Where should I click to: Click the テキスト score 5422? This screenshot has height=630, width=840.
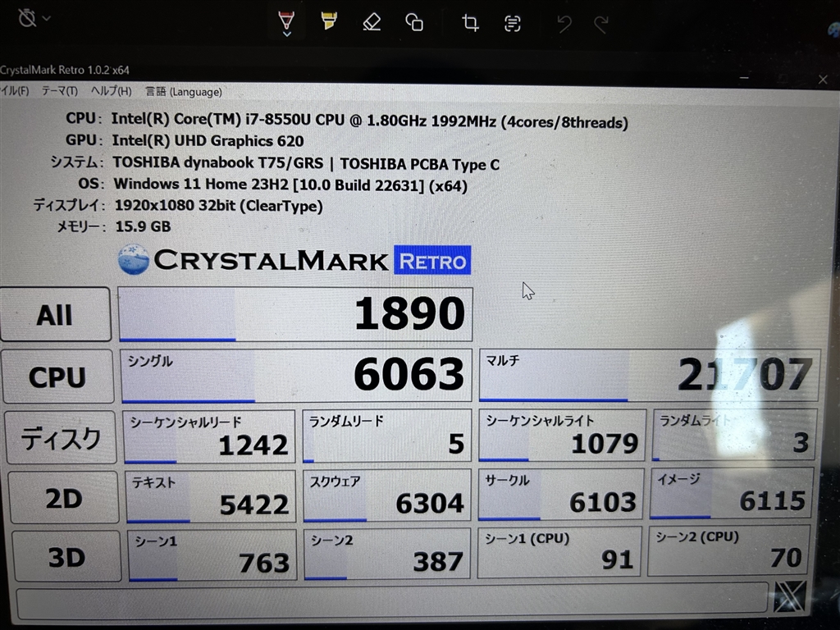point(211,496)
